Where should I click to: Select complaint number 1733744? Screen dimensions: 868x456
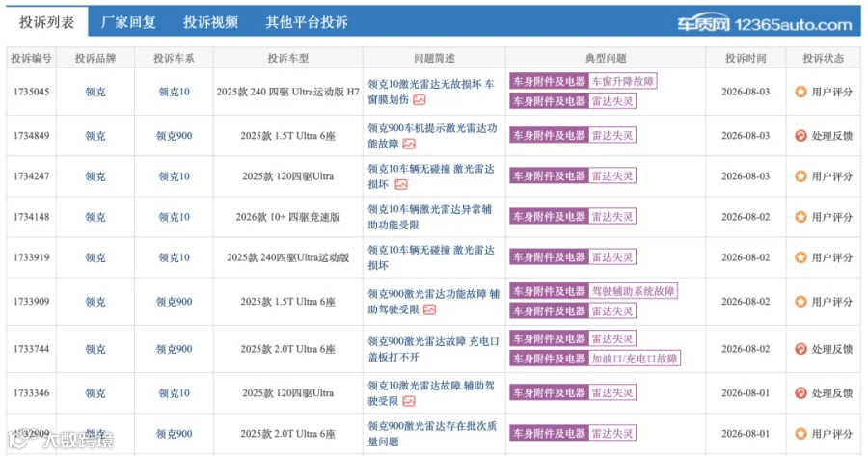tap(31, 349)
